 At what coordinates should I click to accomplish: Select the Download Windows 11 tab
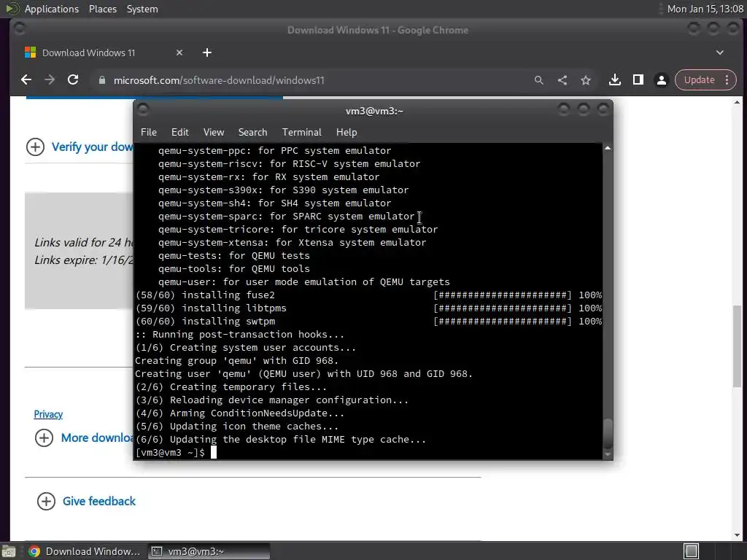pyautogui.click(x=104, y=52)
